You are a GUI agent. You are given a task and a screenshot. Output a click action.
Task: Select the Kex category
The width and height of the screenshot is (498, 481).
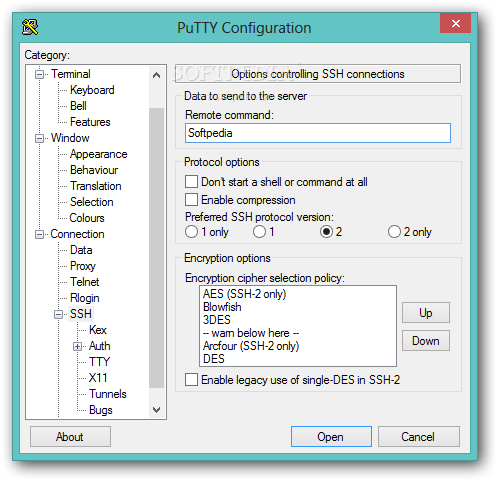(x=98, y=330)
